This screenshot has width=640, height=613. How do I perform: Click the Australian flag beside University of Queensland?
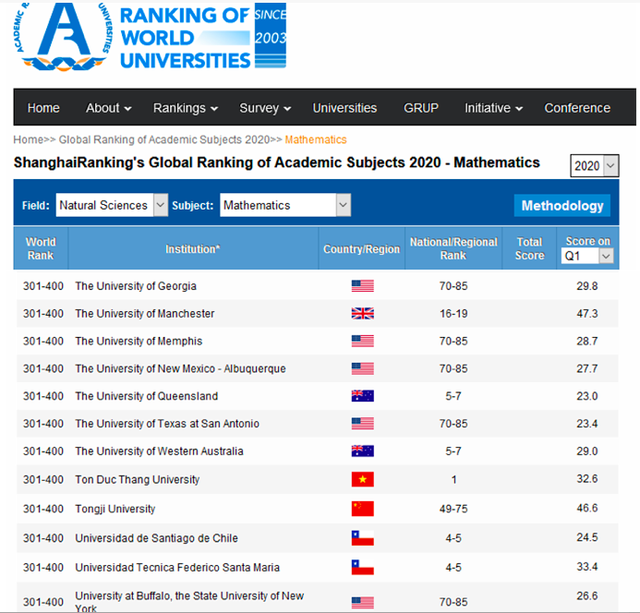[x=362, y=396]
